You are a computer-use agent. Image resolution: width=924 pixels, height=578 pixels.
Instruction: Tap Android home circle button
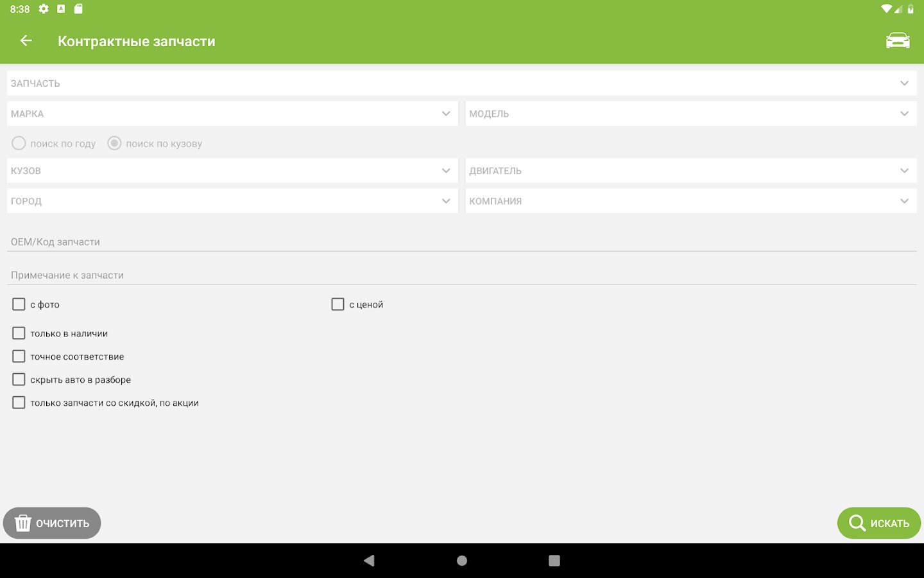coord(462,561)
